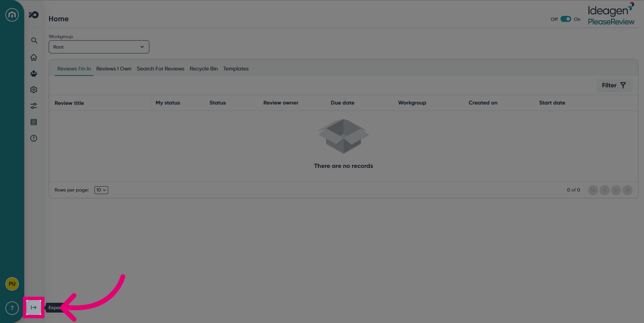Click the bottom-left question mark help button
Image resolution: width=644 pixels, height=323 pixels.
click(x=12, y=308)
